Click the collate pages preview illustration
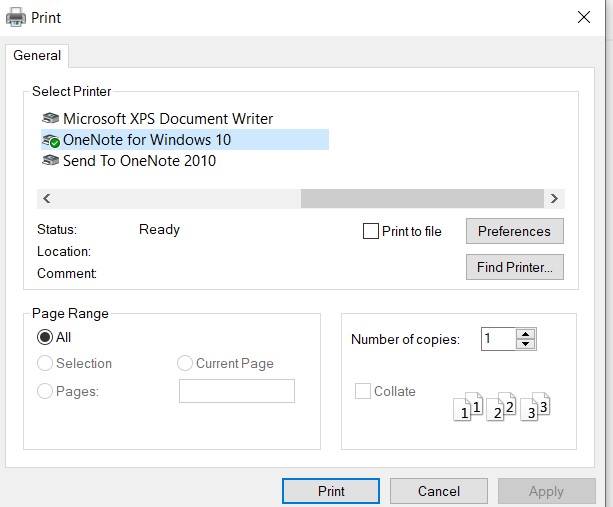 (502, 405)
